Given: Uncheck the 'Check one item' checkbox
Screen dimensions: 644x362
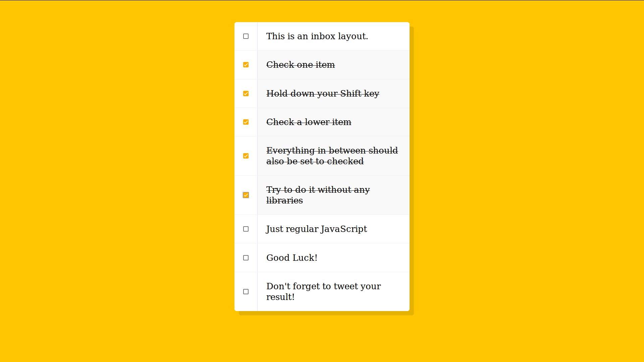Looking at the screenshot, I should tap(246, 65).
